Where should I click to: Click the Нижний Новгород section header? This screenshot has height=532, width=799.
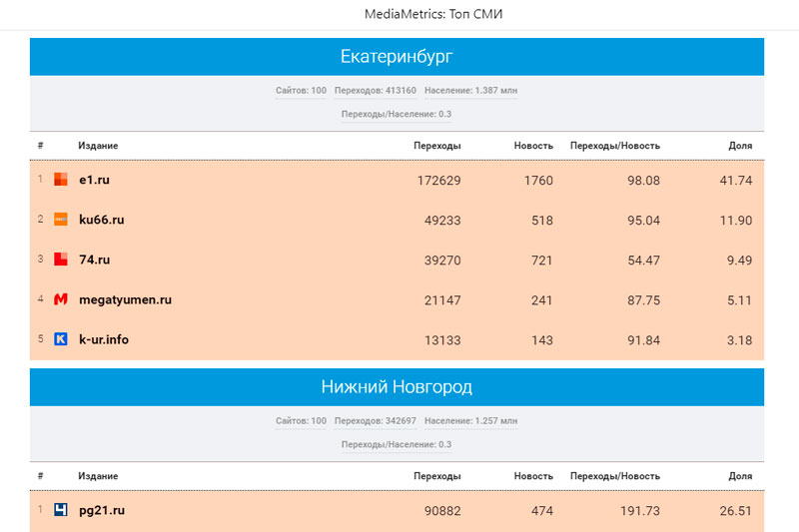(397, 386)
